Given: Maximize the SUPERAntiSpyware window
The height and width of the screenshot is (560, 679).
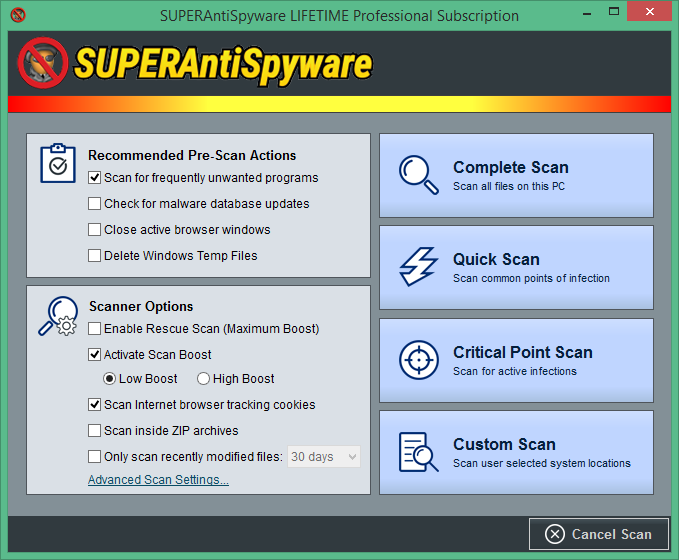Looking at the screenshot, I should 614,12.
